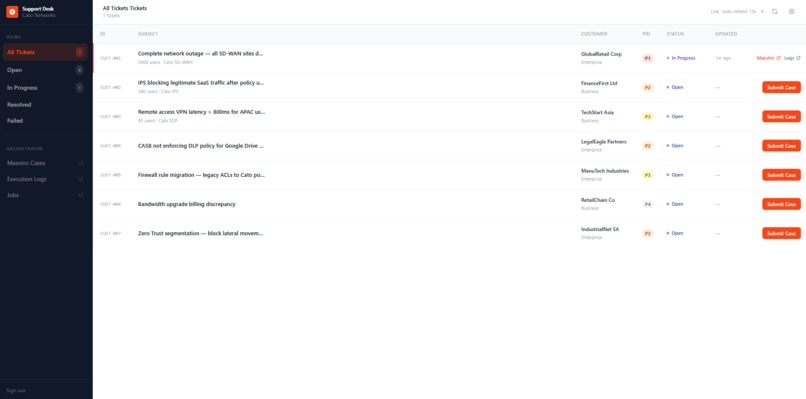806x399 pixels.
Task: Show the Failed tickets view
Action: 45,121
